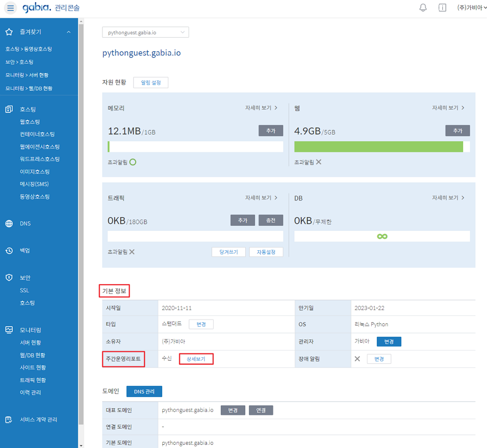This screenshot has width=487, height=448.
Task: Click the 시작일 value 2020-11-11
Action: (177, 308)
